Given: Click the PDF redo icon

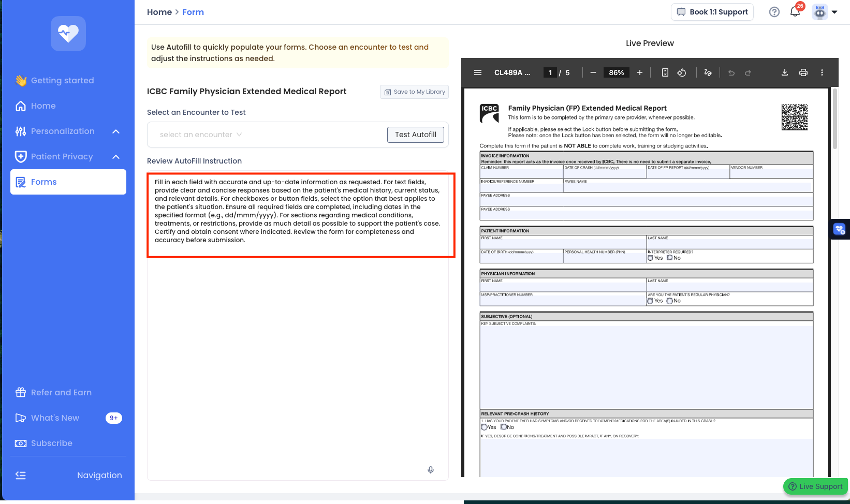Looking at the screenshot, I should pyautogui.click(x=748, y=72).
